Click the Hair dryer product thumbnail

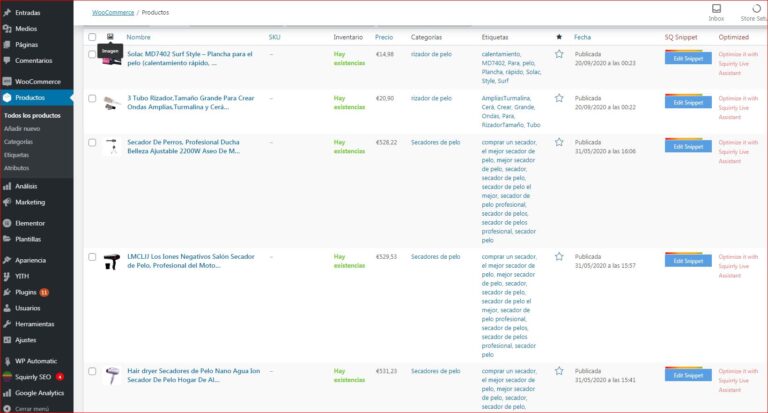tap(112, 374)
